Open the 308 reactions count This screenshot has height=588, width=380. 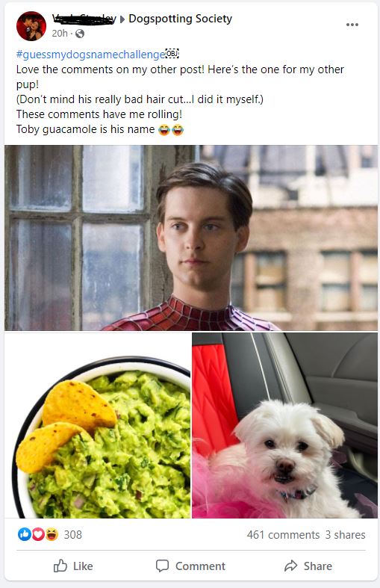[x=72, y=534]
